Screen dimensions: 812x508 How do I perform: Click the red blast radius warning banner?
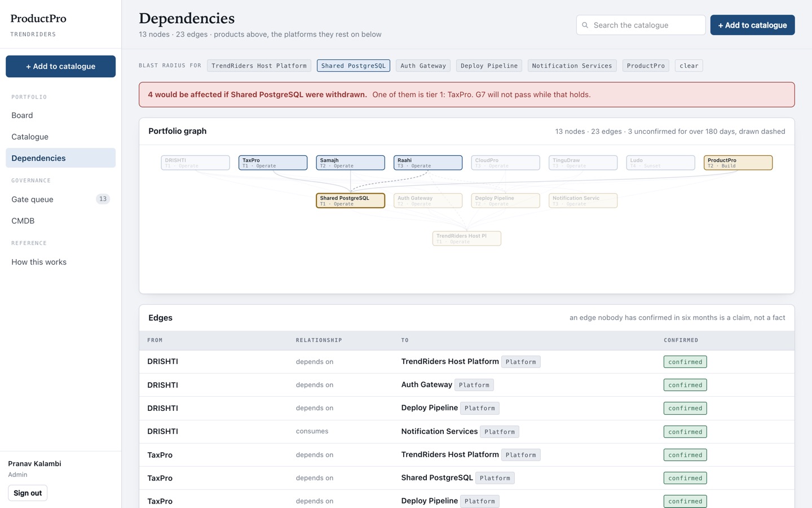tap(467, 95)
